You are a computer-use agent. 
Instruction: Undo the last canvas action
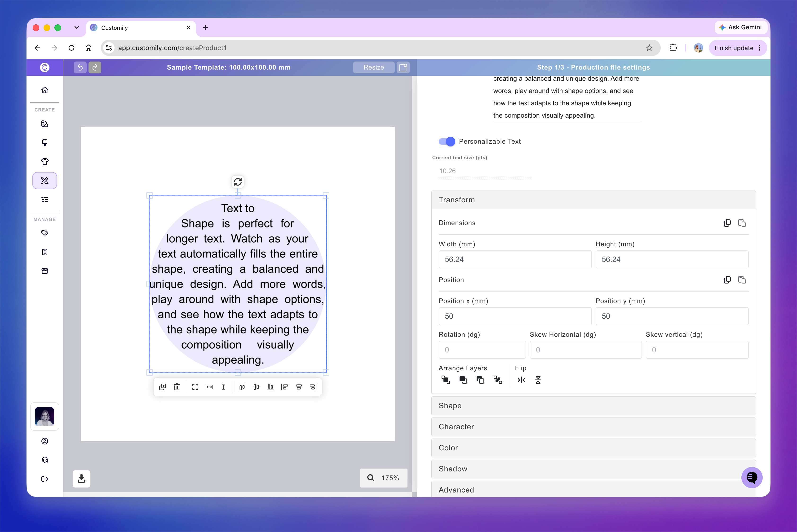(80, 67)
